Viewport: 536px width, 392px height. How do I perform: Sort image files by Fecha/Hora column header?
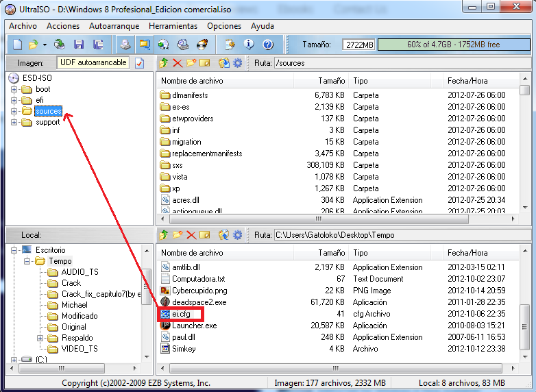pos(480,81)
